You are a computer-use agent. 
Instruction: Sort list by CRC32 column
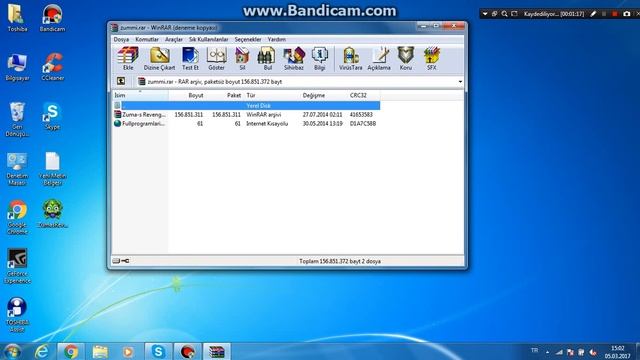364,95
